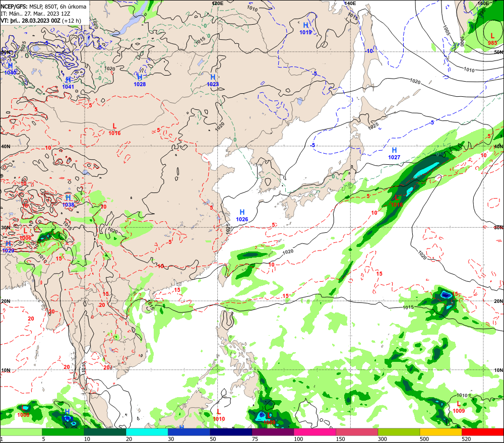Click the 140E longitude label
Image resolution: width=504 pixels, height=443 pixels.
tap(350, 3)
